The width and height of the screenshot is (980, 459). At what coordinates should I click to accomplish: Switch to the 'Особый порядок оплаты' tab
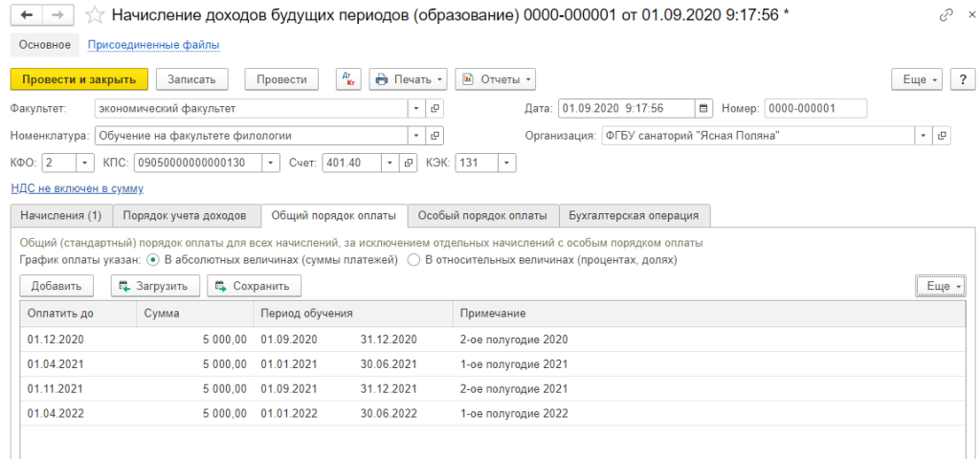click(481, 215)
